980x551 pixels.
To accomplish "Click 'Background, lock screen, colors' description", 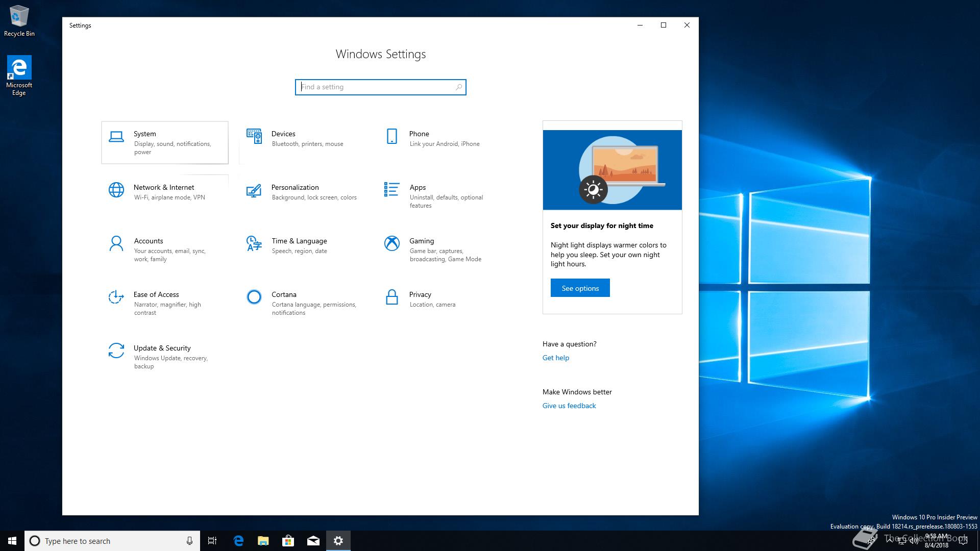I will pyautogui.click(x=314, y=197).
